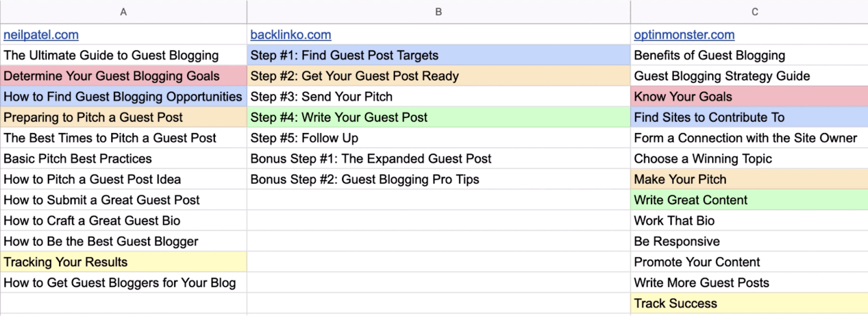
Task: Select column C header
Action: [x=755, y=12]
